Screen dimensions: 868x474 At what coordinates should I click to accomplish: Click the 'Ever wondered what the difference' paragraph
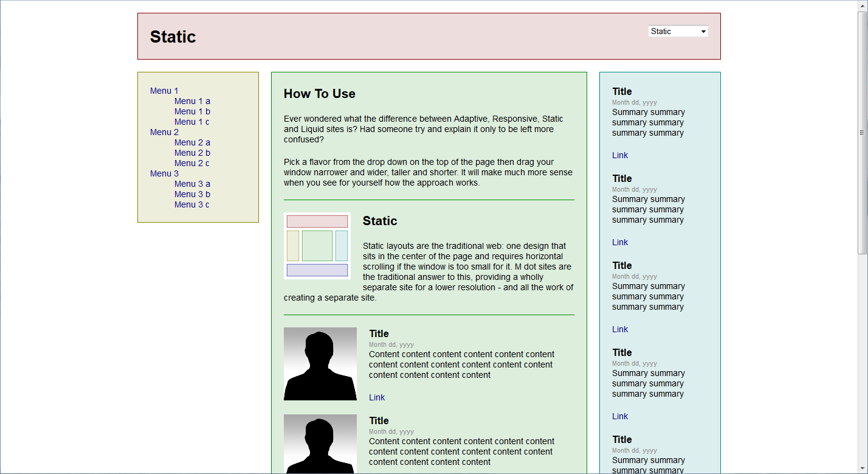point(424,129)
